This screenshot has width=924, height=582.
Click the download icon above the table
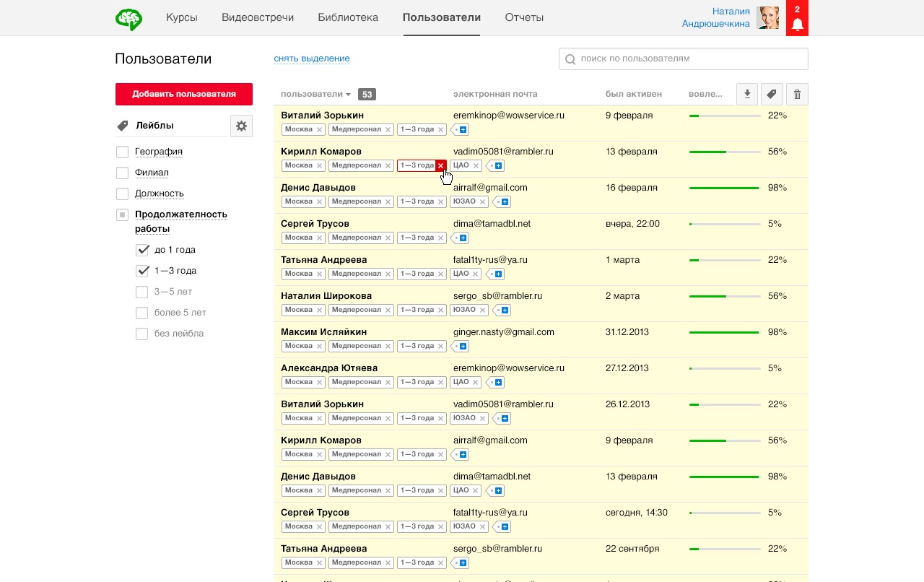(747, 94)
